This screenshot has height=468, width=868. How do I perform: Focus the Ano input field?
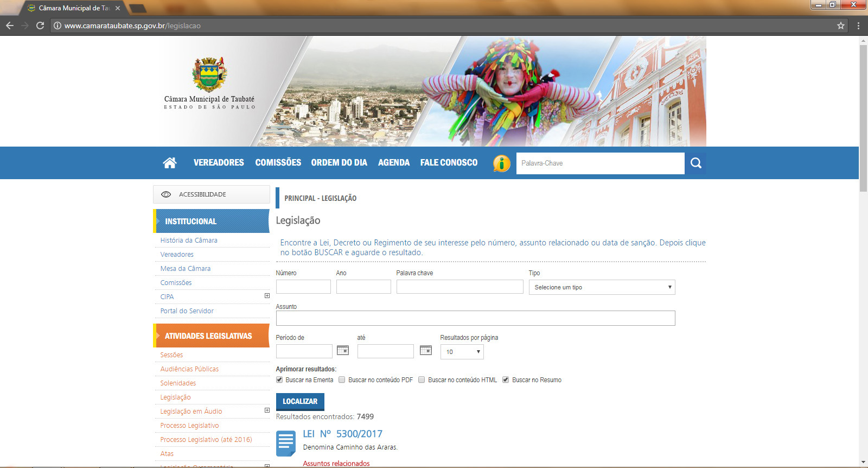(363, 287)
